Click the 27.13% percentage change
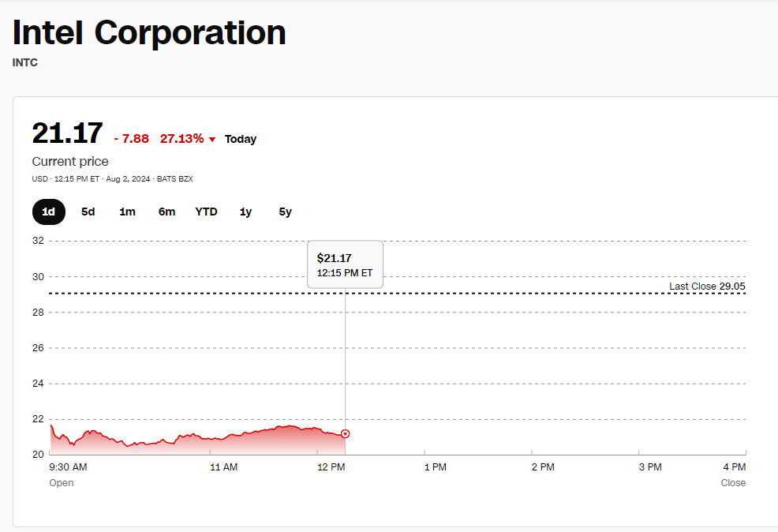 pos(181,139)
